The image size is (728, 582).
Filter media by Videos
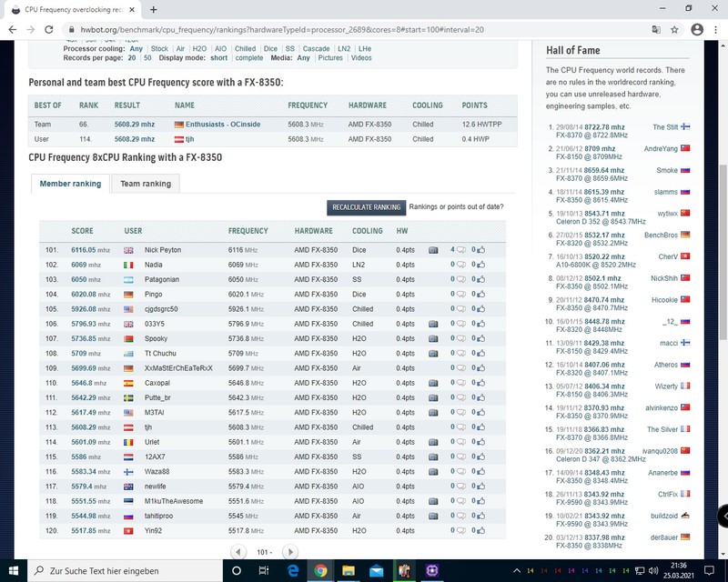pyautogui.click(x=361, y=58)
